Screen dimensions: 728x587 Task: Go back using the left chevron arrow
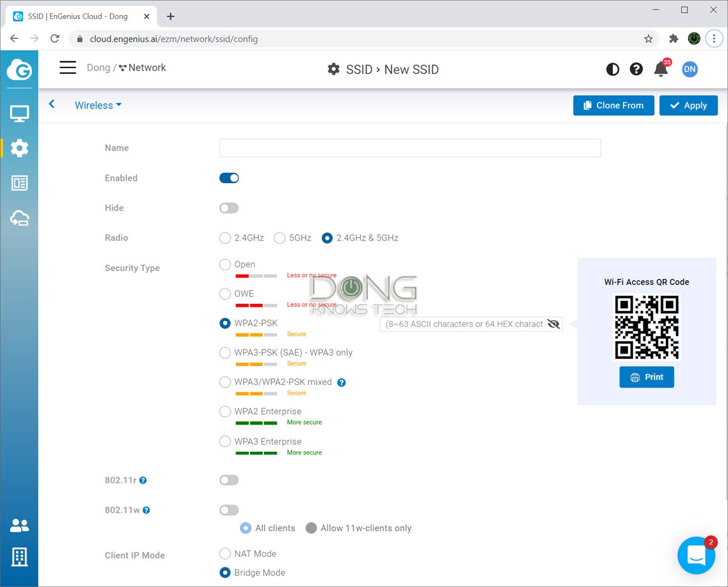point(52,104)
